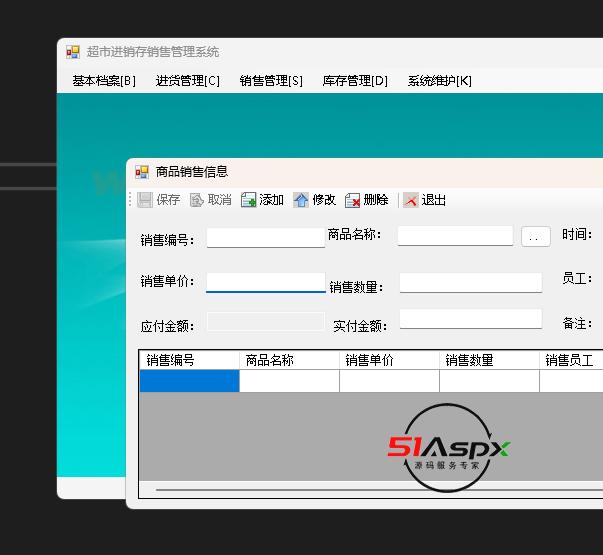Image resolution: width=603 pixels, height=555 pixels.
Task: Open the 进货管理[C] menu
Action: click(x=188, y=81)
